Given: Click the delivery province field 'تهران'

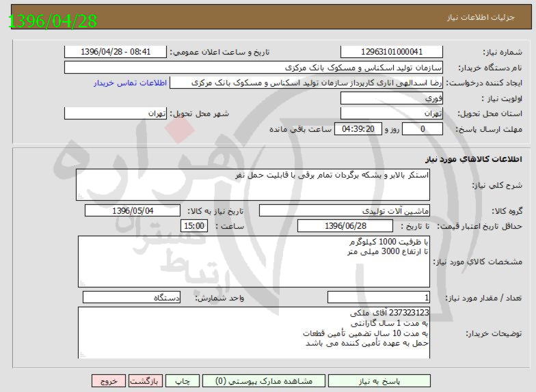Looking at the screenshot, I should click(391, 113).
